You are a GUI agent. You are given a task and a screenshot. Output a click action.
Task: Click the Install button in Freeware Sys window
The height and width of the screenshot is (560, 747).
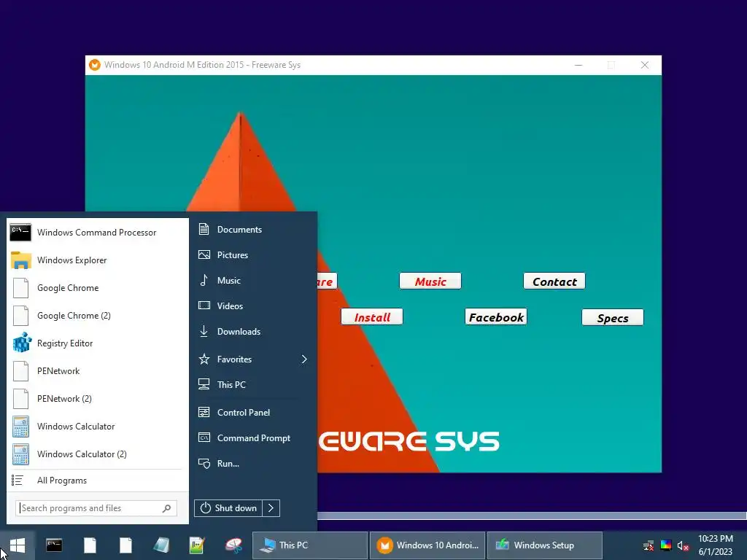click(372, 317)
